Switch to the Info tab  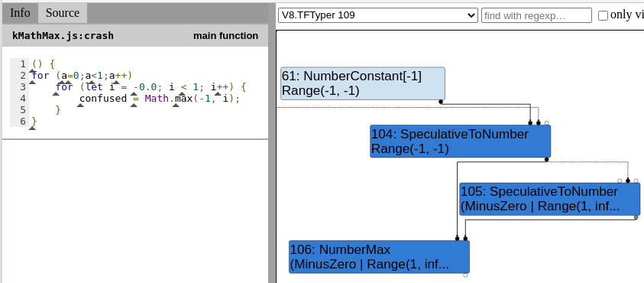(20, 13)
